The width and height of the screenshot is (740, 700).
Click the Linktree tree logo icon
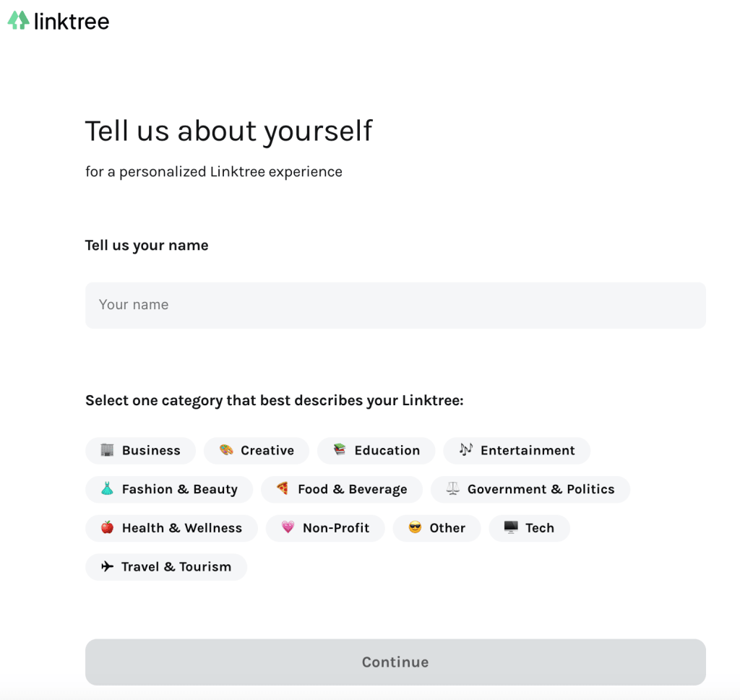tap(17, 20)
